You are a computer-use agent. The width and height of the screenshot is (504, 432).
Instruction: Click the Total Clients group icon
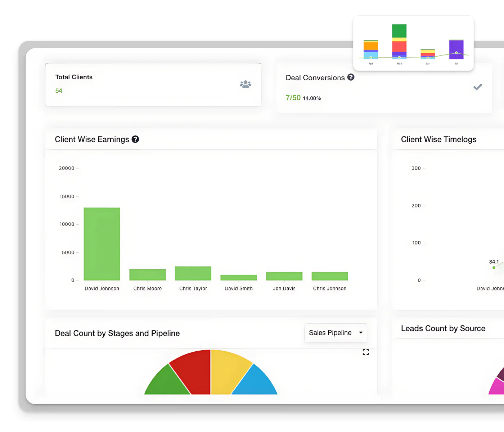coord(246,84)
